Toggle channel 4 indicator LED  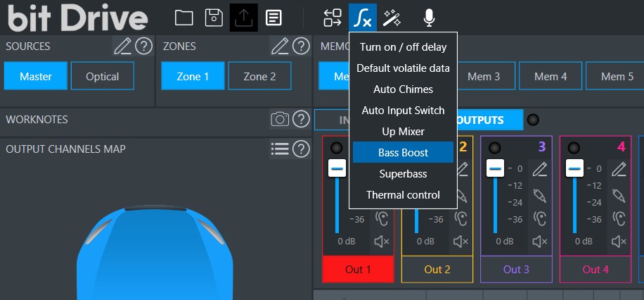click(574, 148)
